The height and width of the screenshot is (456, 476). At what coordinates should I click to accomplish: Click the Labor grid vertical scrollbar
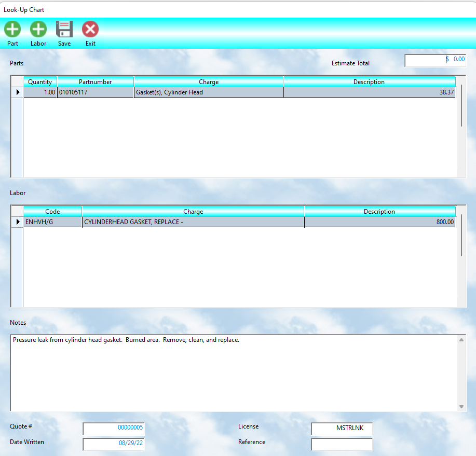pyautogui.click(x=461, y=235)
